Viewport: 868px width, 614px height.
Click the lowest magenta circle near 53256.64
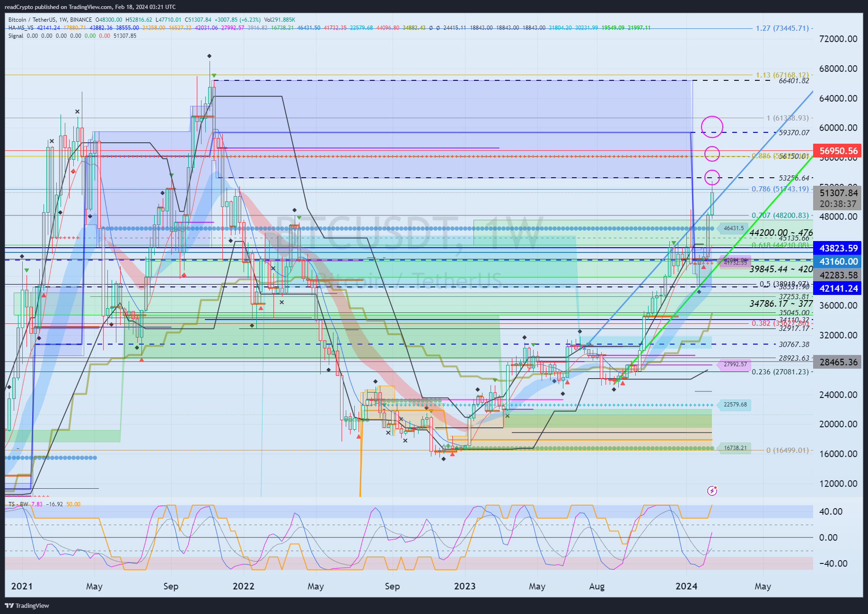click(712, 177)
